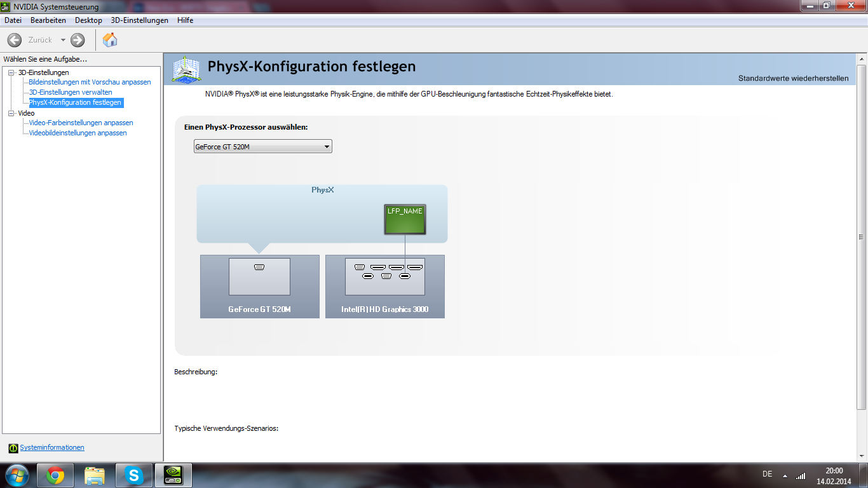
Task: Select Bildeinstellungen mit Vorschau anpassen
Action: (90, 82)
